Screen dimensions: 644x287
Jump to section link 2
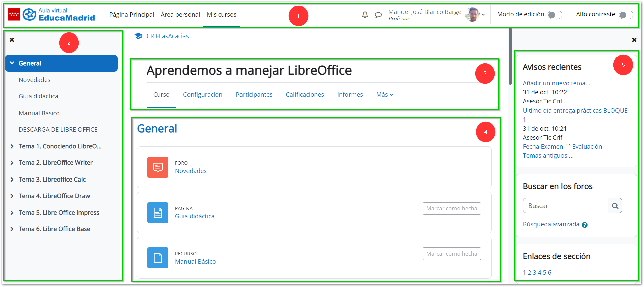[529, 273]
